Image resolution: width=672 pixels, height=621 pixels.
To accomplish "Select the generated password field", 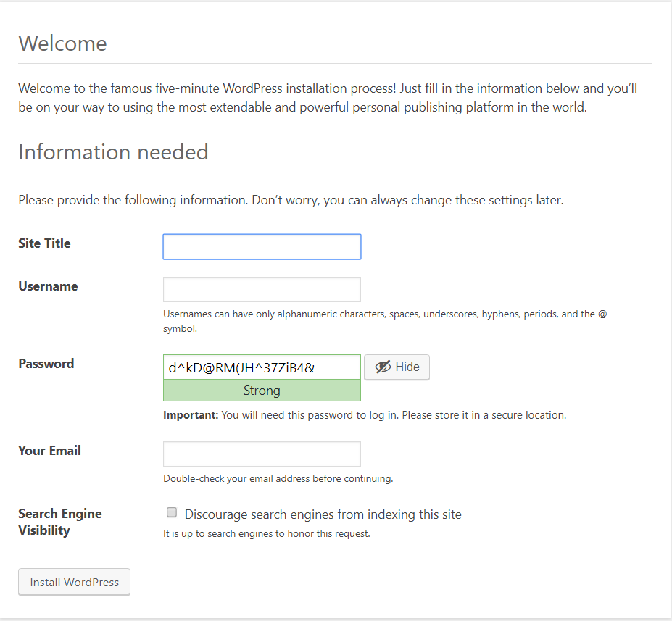I will [x=262, y=367].
